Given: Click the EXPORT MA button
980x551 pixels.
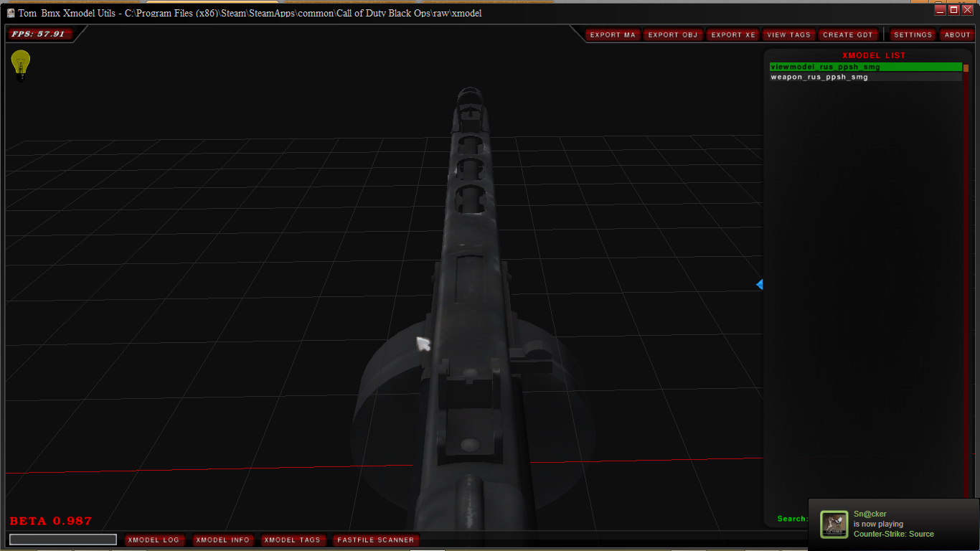Looking at the screenshot, I should pyautogui.click(x=613, y=34).
